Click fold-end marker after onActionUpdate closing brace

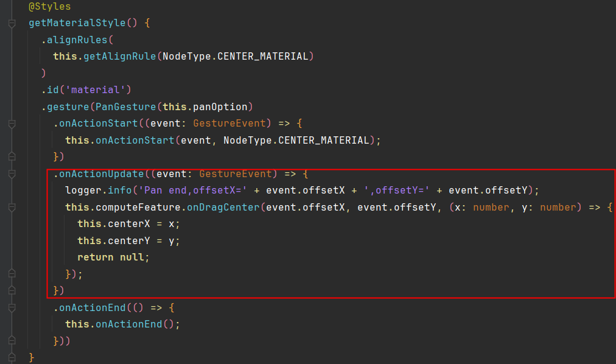pyautogui.click(x=12, y=290)
